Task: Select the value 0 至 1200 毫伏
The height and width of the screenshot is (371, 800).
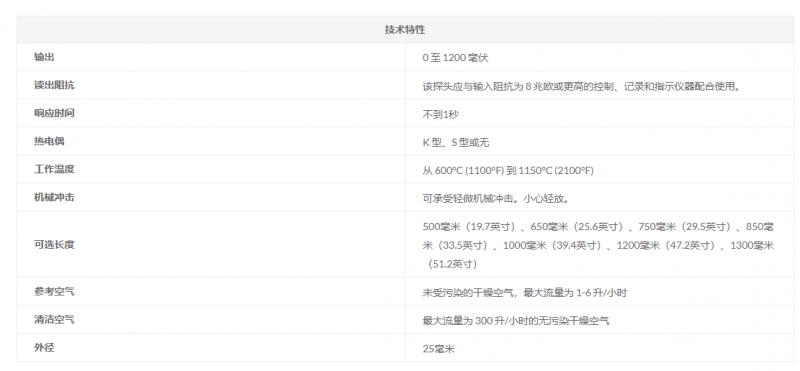Action: point(455,58)
